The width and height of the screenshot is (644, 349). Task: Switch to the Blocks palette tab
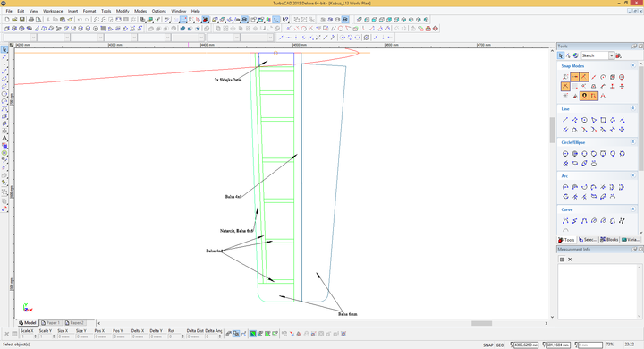[609, 240]
